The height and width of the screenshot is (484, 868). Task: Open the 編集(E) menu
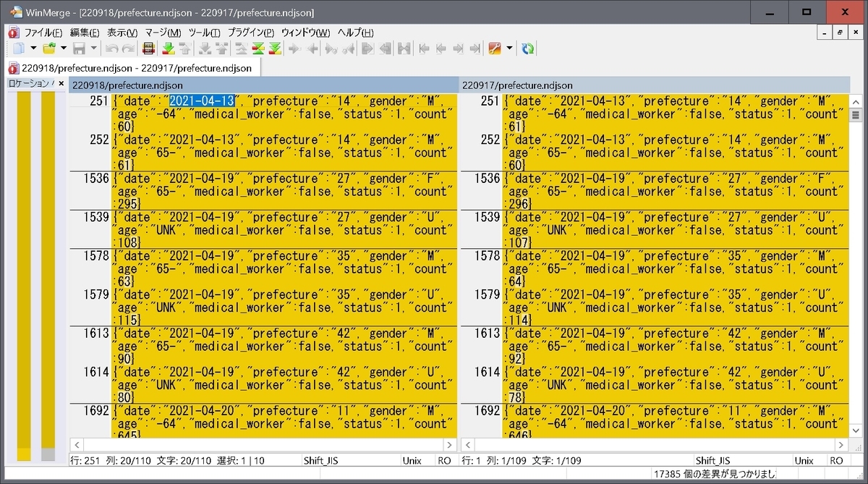[x=85, y=33]
